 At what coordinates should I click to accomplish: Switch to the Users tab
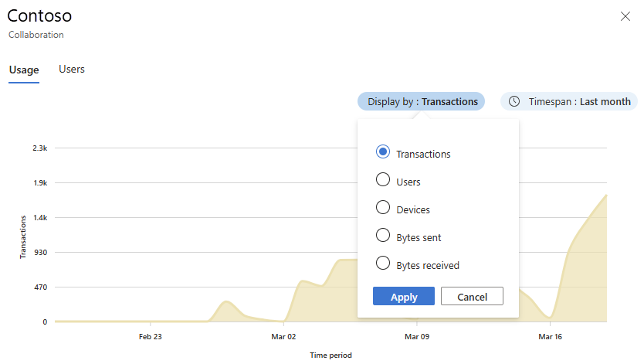pyautogui.click(x=72, y=70)
